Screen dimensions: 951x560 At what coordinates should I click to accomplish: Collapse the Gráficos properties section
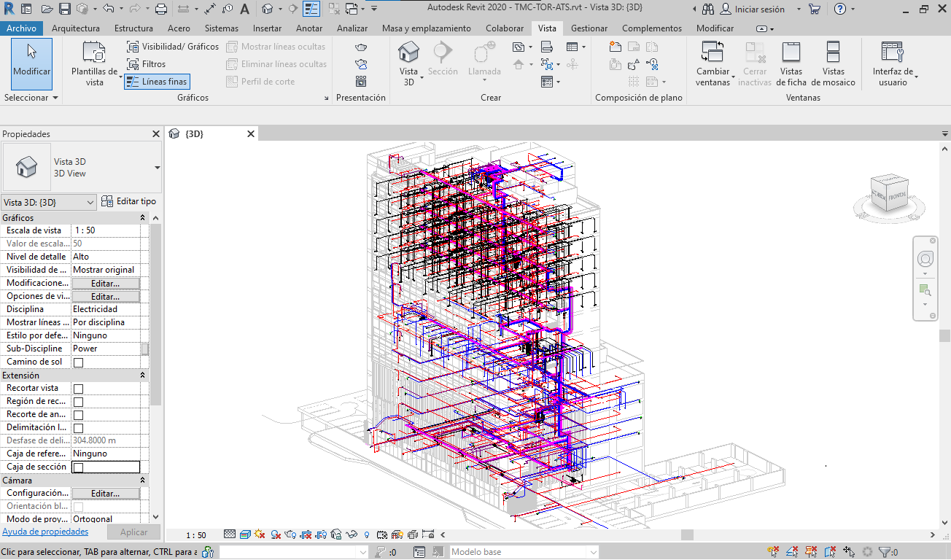(143, 218)
